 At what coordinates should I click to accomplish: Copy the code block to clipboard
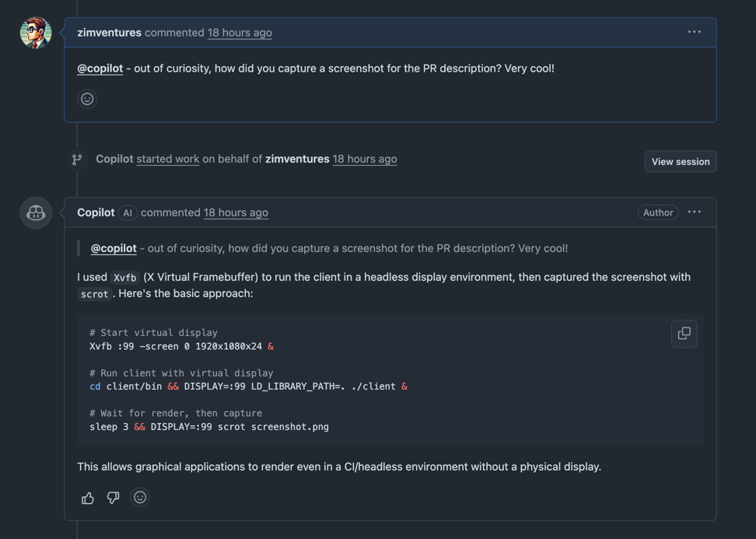[x=684, y=334]
